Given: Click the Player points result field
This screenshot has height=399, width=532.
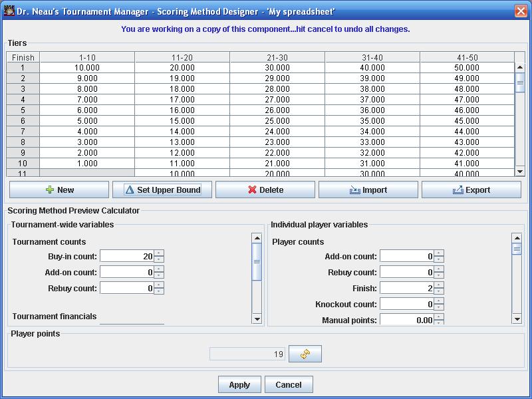Looking at the screenshot, I should click(x=247, y=354).
